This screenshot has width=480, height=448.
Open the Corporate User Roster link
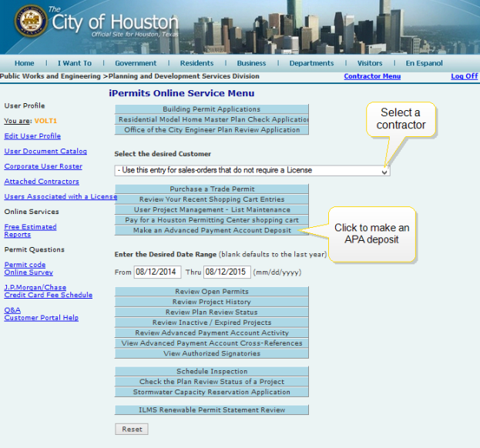point(43,166)
